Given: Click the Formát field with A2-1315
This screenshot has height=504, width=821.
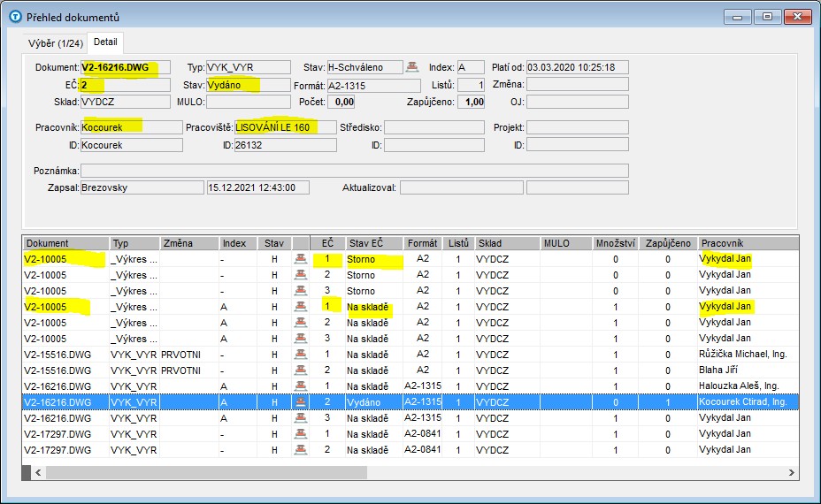Looking at the screenshot, I should [374, 85].
